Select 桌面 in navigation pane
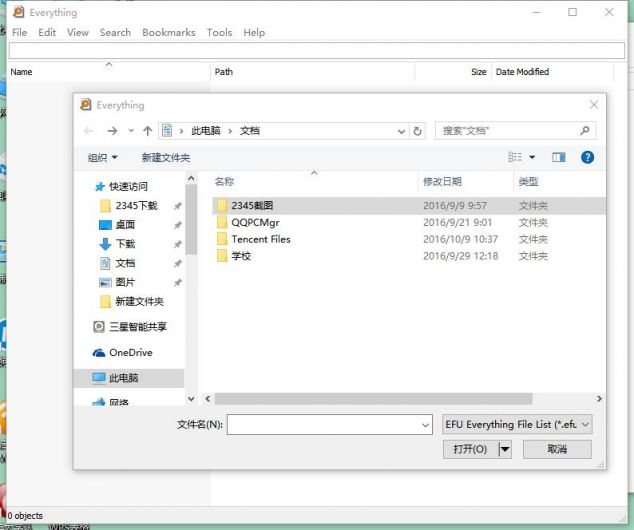634x530 pixels. [x=117, y=225]
